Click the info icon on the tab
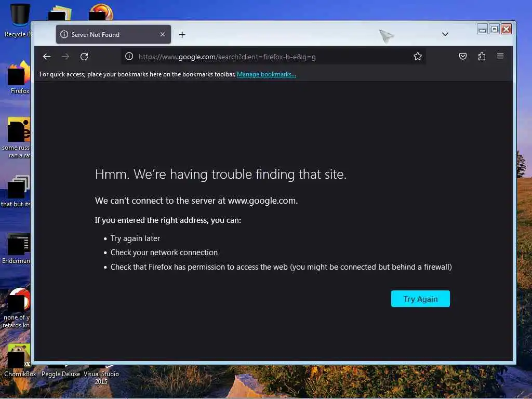 point(64,34)
